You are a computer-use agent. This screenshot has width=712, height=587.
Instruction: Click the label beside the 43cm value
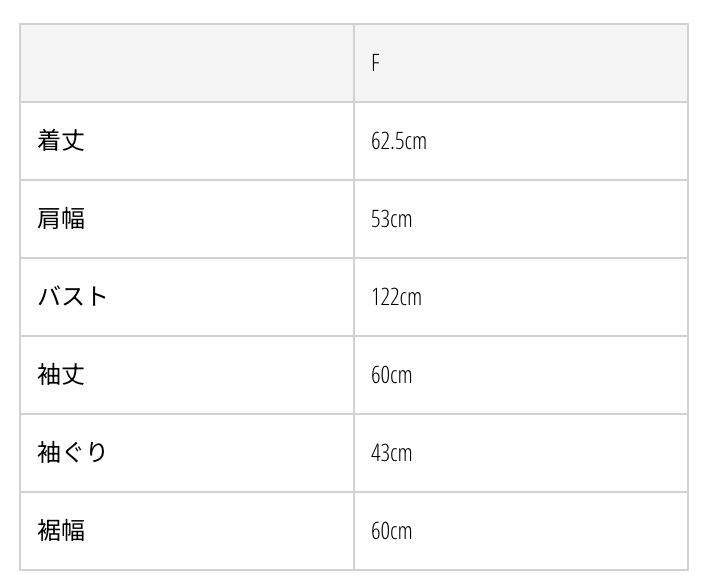pos(72,453)
